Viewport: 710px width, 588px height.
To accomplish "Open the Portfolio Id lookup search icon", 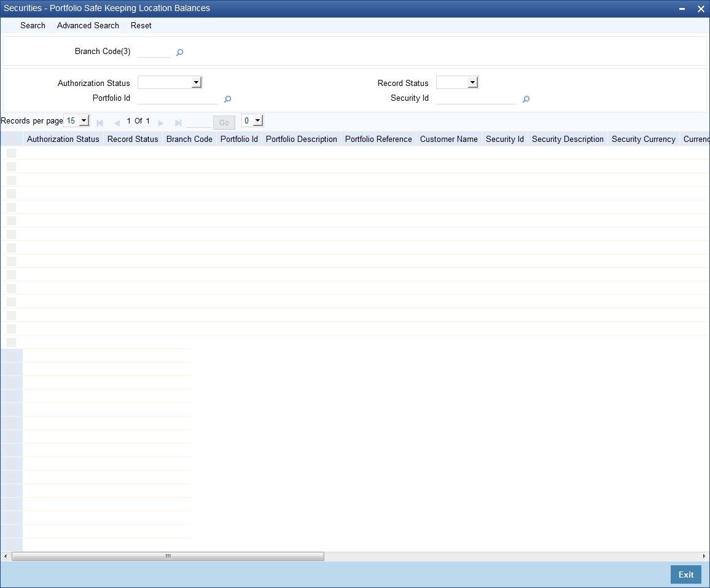I will tap(228, 99).
